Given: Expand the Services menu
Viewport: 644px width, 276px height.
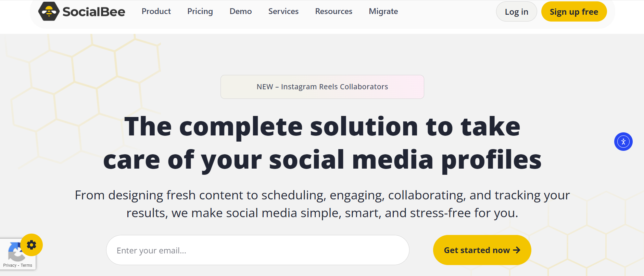Looking at the screenshot, I should 283,11.
